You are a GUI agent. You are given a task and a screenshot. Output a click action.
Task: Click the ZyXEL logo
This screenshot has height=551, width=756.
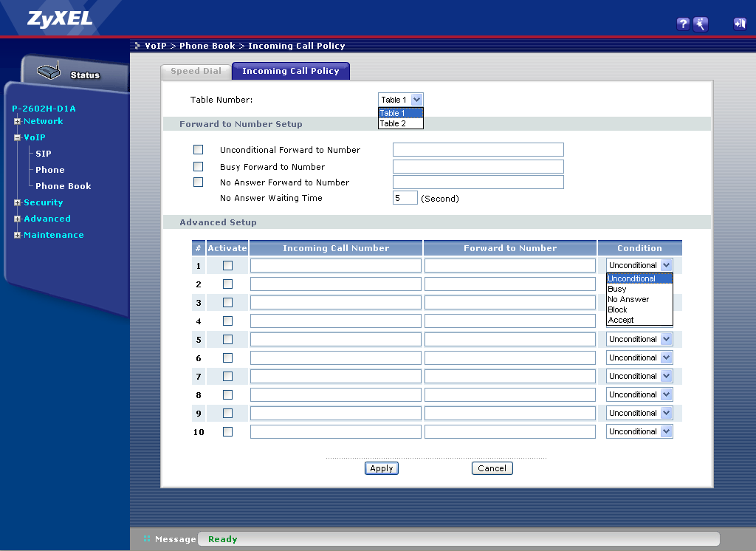[x=60, y=18]
